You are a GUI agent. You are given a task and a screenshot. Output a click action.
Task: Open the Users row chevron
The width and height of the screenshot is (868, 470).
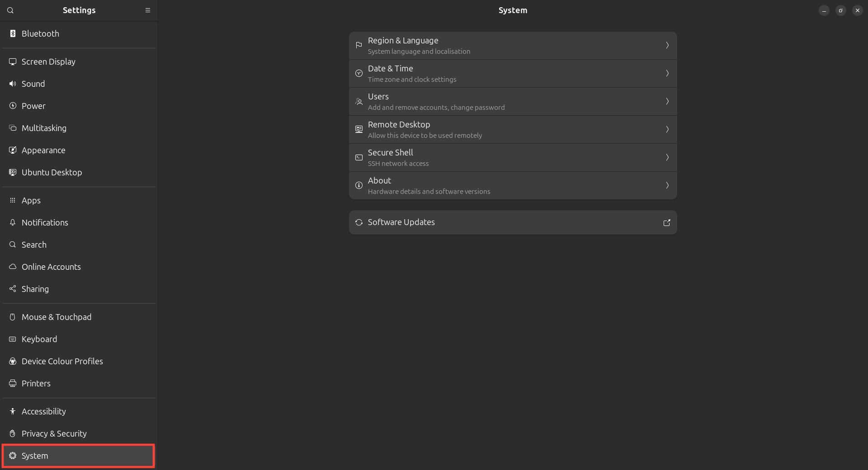(x=667, y=101)
